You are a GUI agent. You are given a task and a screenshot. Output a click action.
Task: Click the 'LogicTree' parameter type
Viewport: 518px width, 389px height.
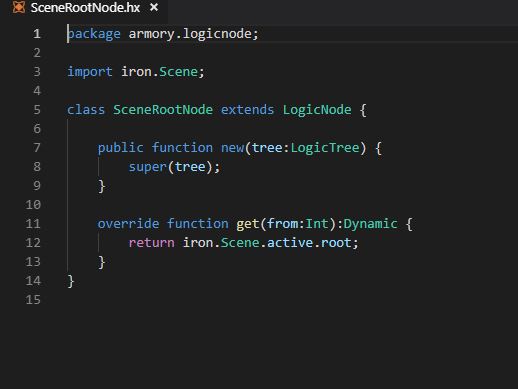[325, 148]
